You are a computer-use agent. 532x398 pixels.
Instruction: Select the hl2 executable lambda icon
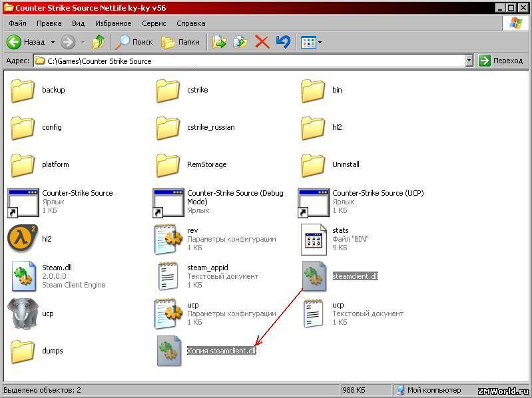23,238
